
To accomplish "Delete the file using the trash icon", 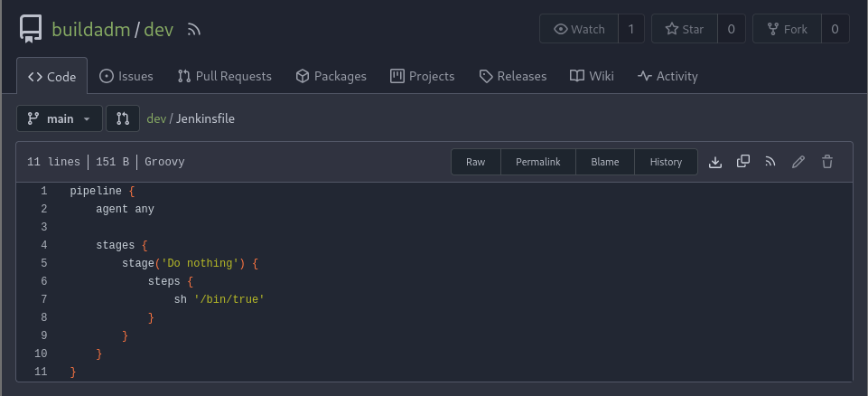I will [826, 162].
